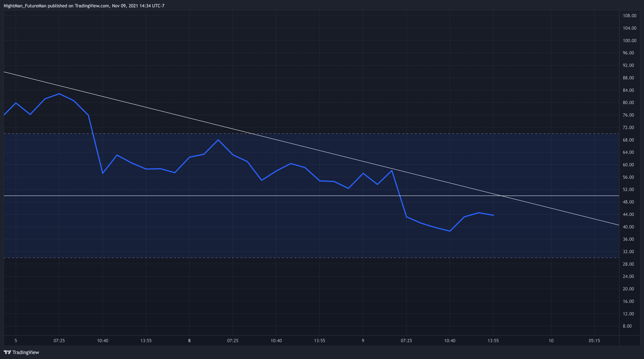Click the 28.00 price axis label
Screen dimensions: 644x359
coord(629,264)
